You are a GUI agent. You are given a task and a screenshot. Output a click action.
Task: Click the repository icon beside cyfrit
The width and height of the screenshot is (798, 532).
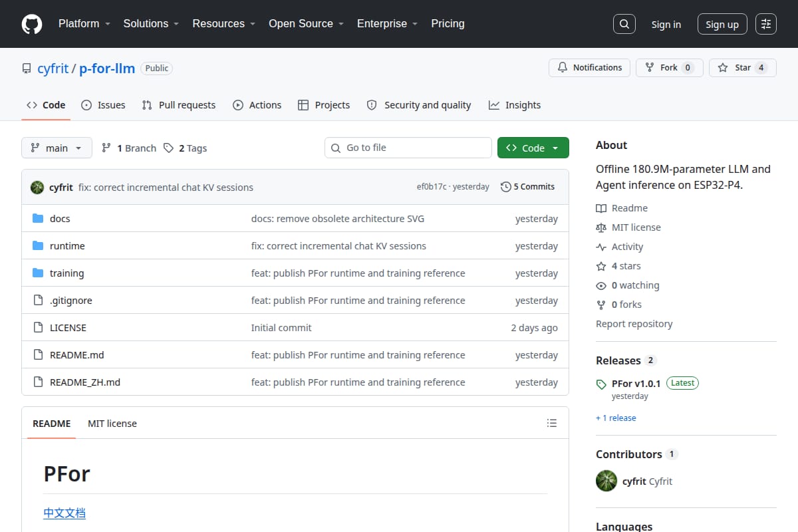[27, 68]
